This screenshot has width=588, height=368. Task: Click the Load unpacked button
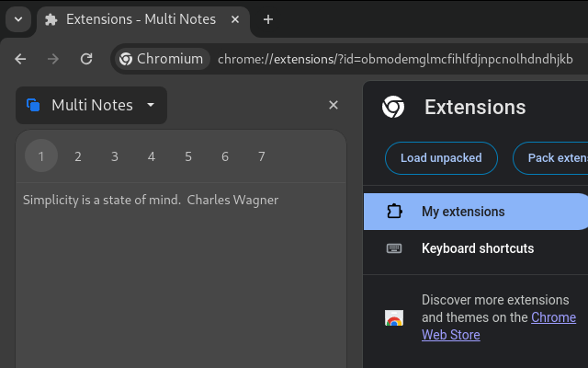point(441,158)
